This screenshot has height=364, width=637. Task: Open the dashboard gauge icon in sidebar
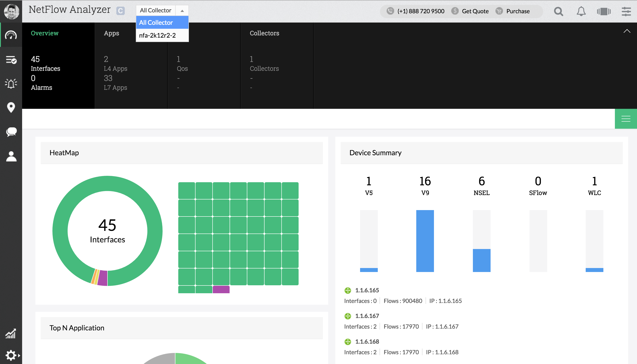11,35
